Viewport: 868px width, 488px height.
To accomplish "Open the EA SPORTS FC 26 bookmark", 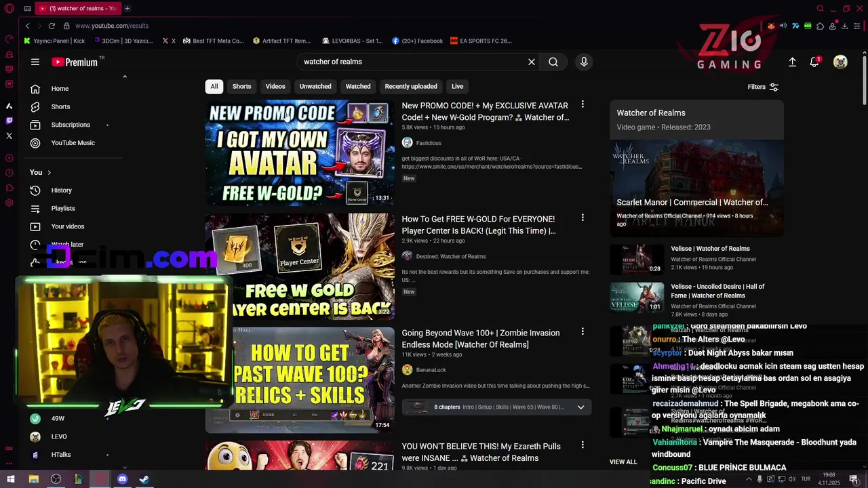I will point(481,41).
